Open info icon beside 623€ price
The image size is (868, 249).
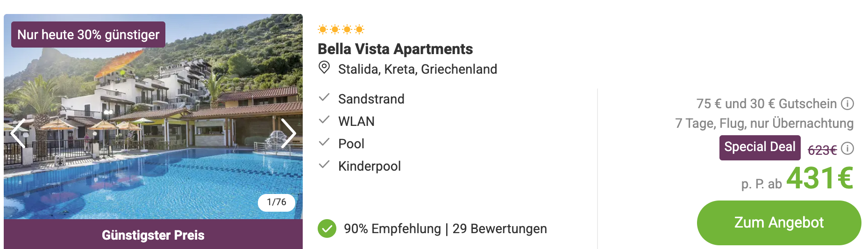click(x=847, y=148)
